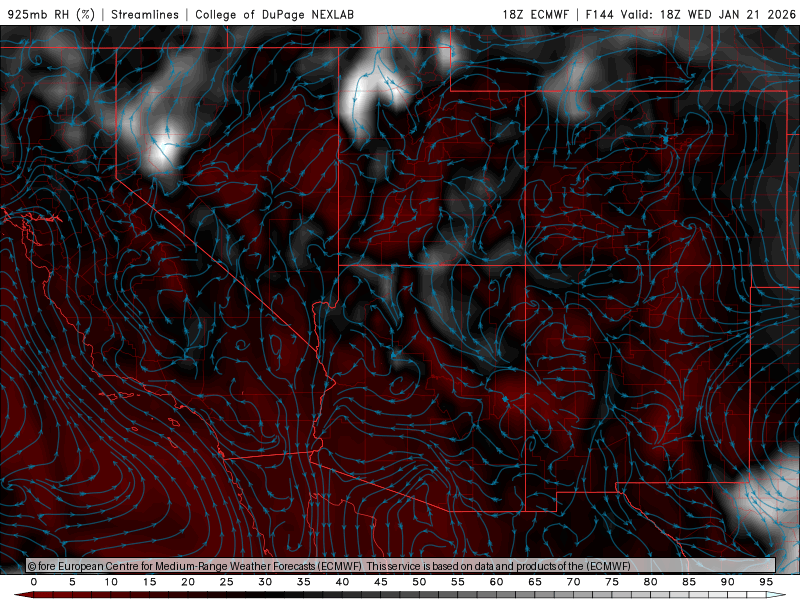Click the "F144" forecast hour text
The height and width of the screenshot is (600, 800).
coord(599,14)
